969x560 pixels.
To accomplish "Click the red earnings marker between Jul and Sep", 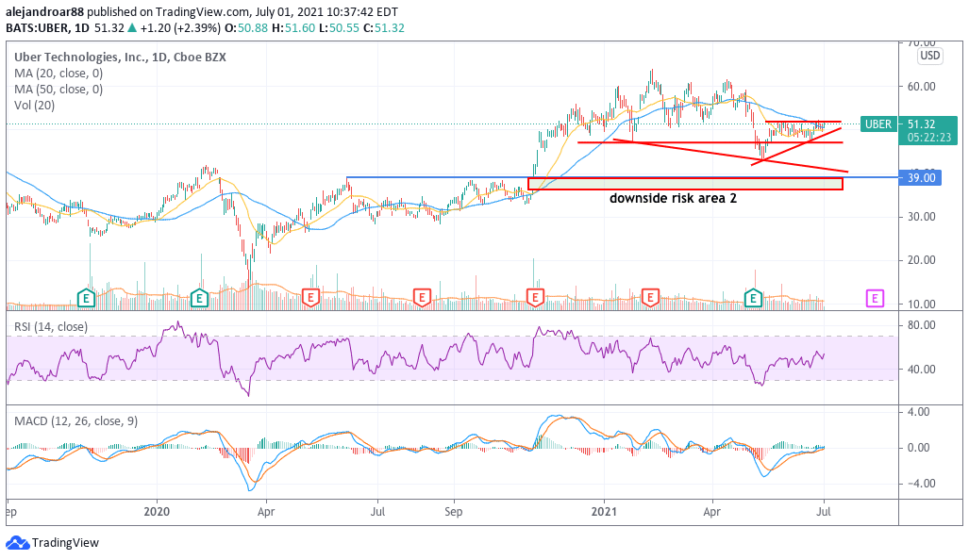I will pyautogui.click(x=422, y=299).
